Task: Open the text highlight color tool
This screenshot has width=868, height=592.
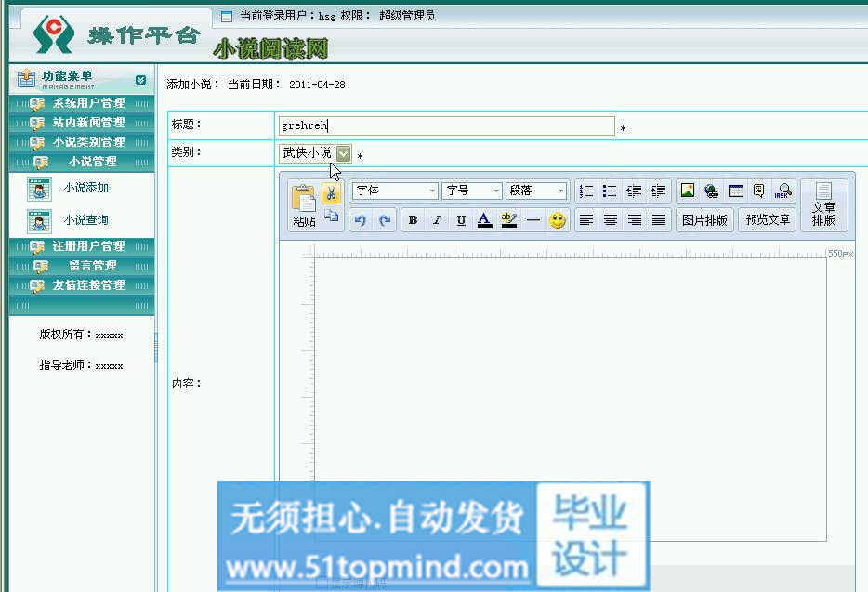Action: pyautogui.click(x=508, y=220)
